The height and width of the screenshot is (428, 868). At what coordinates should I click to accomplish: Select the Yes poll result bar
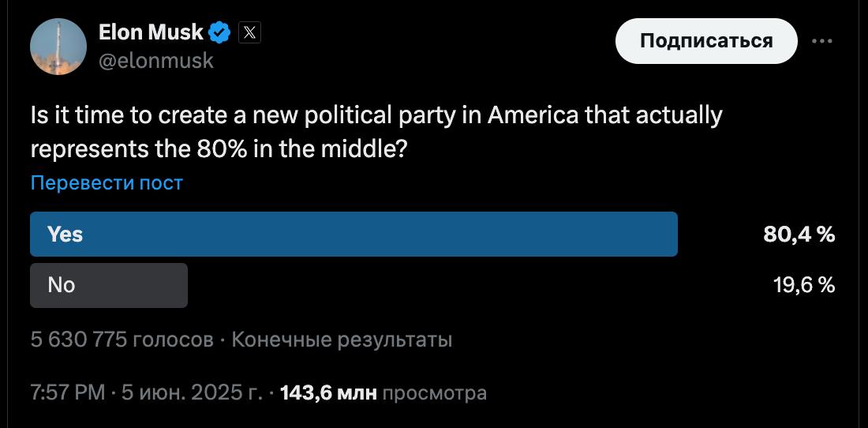[354, 235]
